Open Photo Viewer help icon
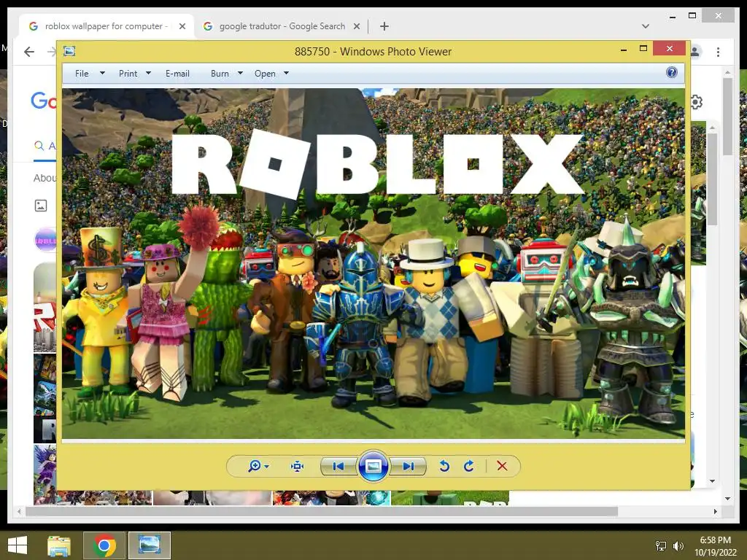This screenshot has width=747, height=560. [x=672, y=72]
